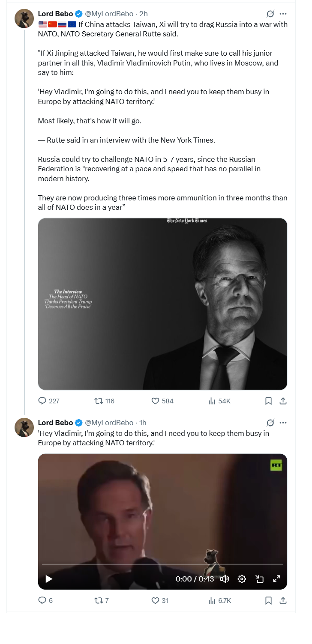
Task: Expand video to fullscreen
Action: (277, 579)
